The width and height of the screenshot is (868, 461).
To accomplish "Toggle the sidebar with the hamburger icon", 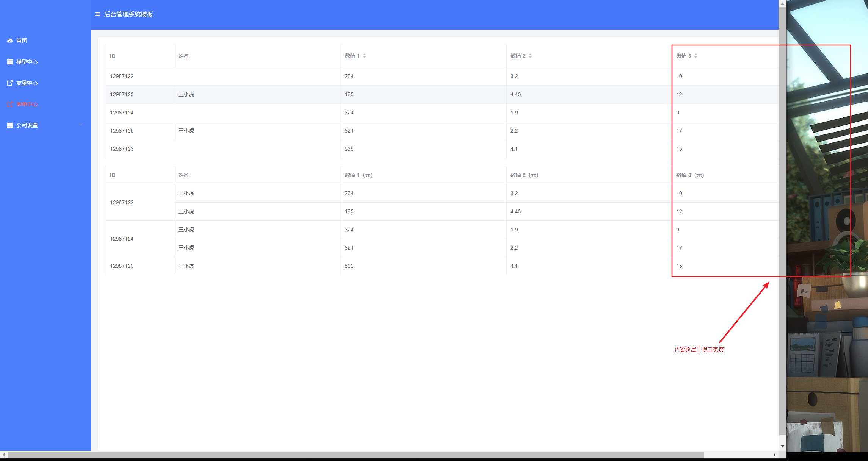I will 97,14.
